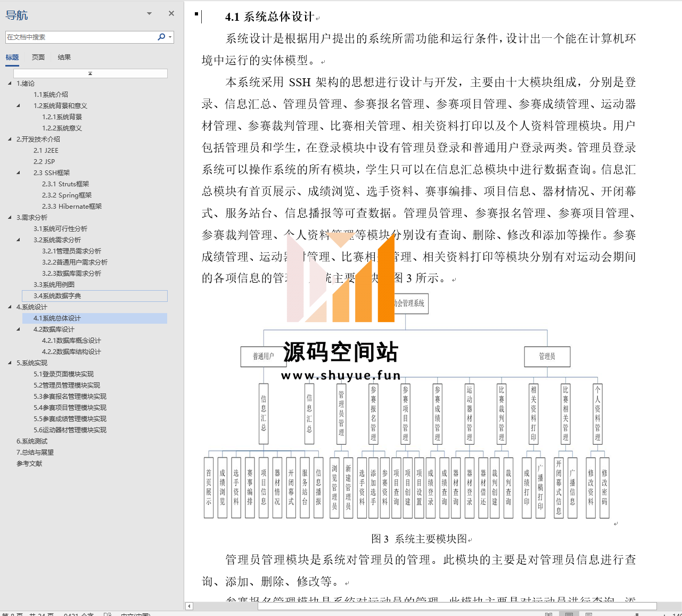Open the 2.3.2 Spring框架 heading
Viewport: 682px width, 616px height.
click(x=67, y=195)
